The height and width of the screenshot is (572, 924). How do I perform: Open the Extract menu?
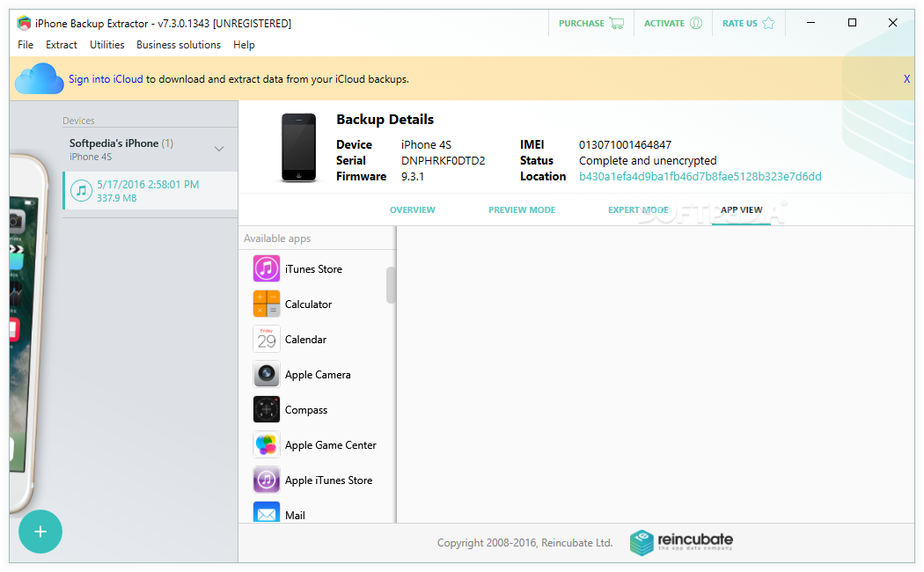tap(62, 45)
